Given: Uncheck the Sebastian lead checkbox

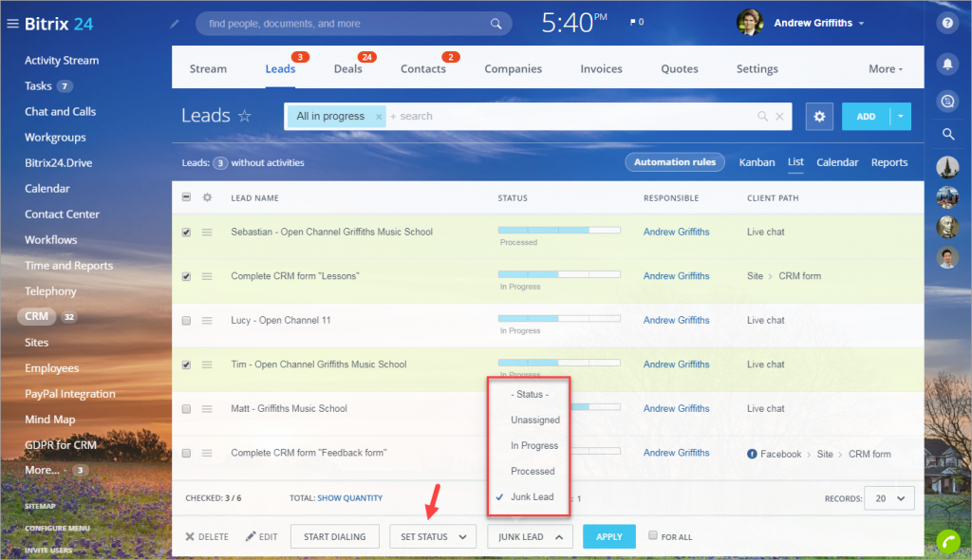Looking at the screenshot, I should coord(186,232).
